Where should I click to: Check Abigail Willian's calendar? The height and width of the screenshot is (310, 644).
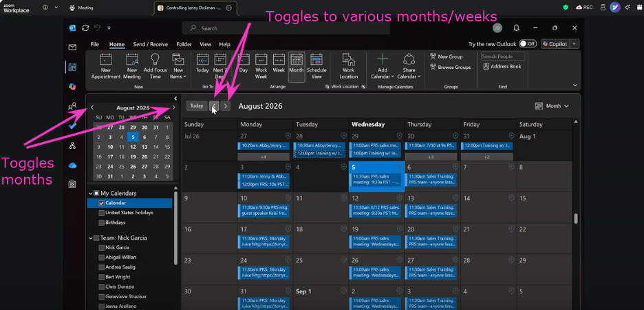click(x=101, y=258)
